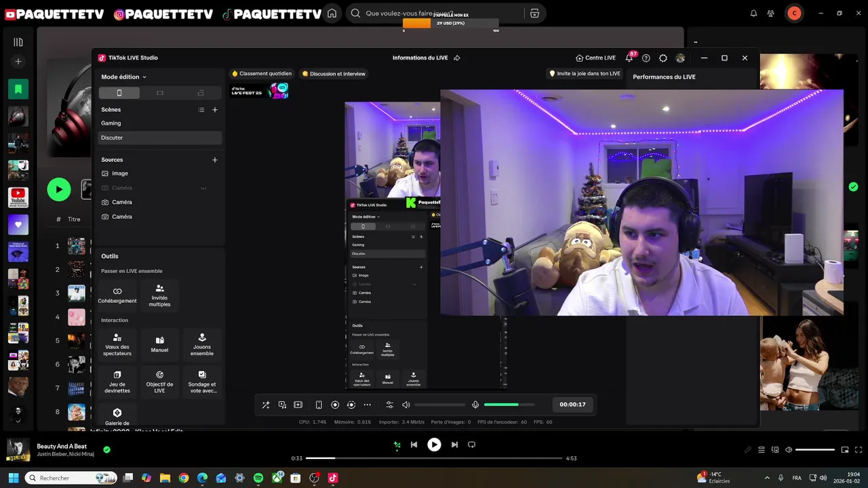Play the song in Spotify bottom bar
Viewport: 868px width, 488px height.
(x=434, y=445)
